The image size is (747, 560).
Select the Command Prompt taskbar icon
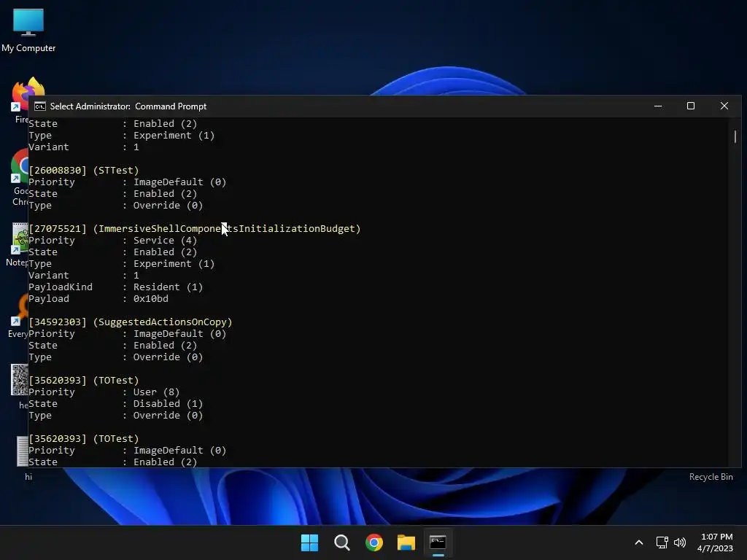438,542
